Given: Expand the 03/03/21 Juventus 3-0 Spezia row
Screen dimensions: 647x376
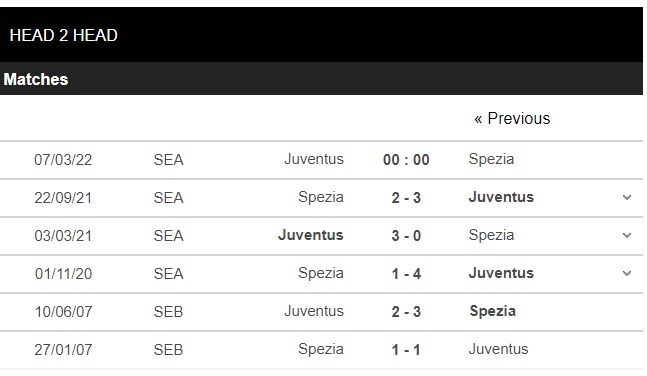Looking at the screenshot, I should [626, 236].
